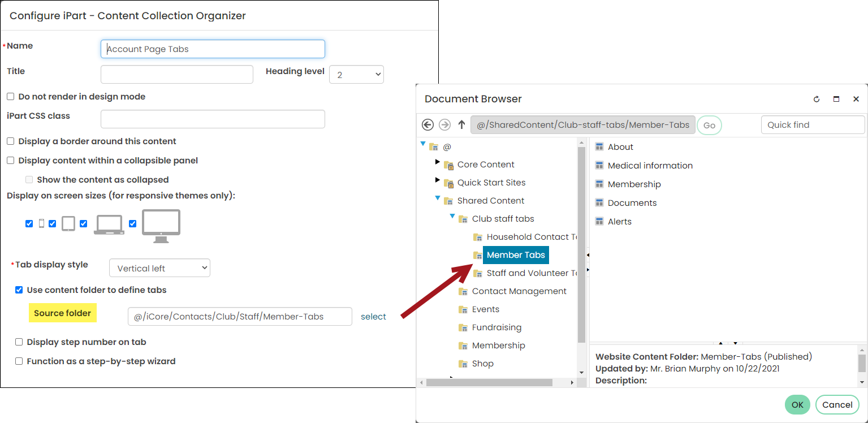868x423 pixels.
Task: Click the folder tree horizontal scrollbar
Action: coord(489,383)
